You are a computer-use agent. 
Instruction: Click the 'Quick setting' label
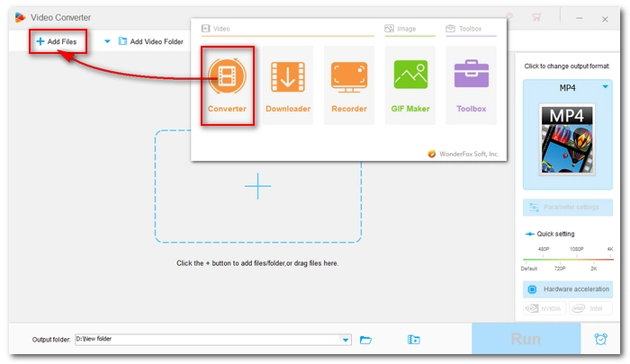555,234
